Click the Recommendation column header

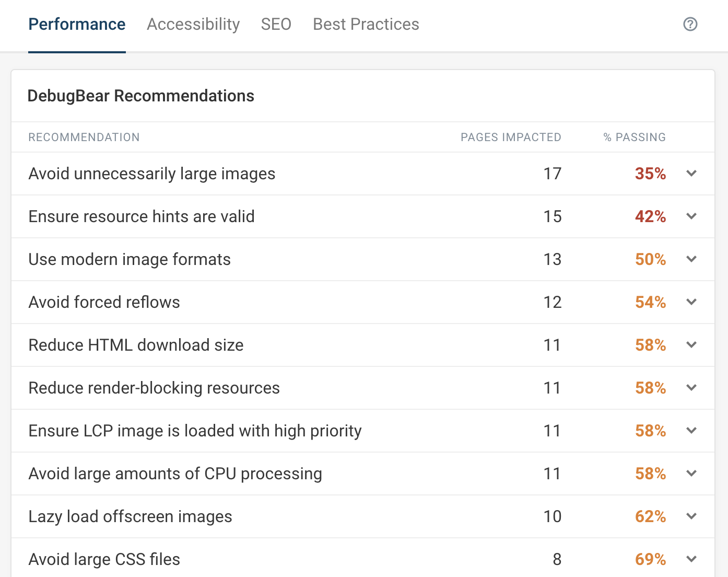(x=84, y=137)
